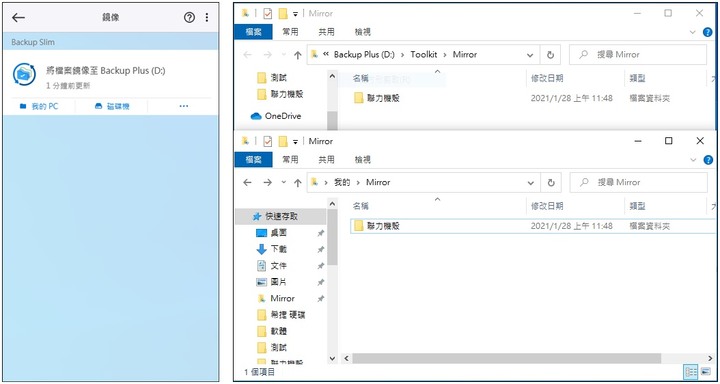Expand address history dropdown in lower Mirror window
The width and height of the screenshot is (720, 384).
[x=531, y=183]
